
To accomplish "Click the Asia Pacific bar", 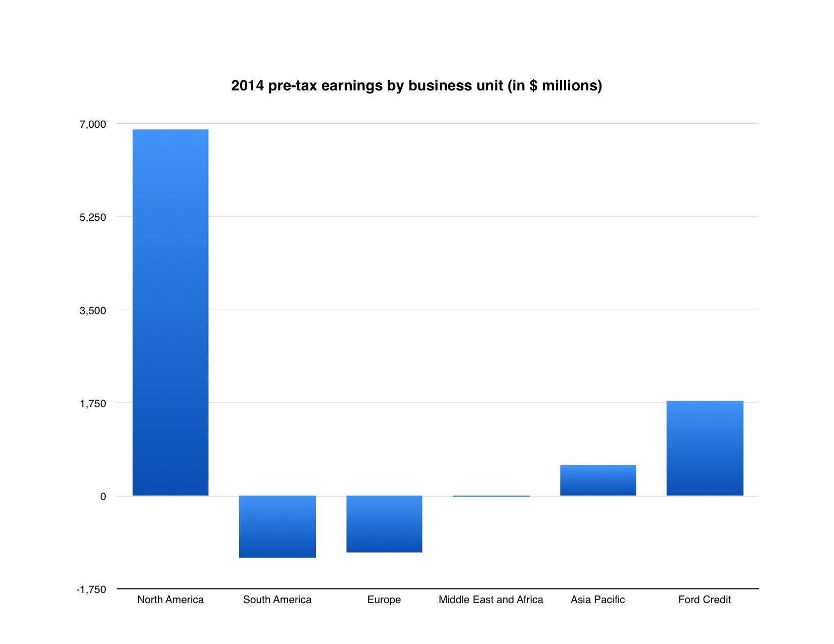I will pyautogui.click(x=598, y=480).
